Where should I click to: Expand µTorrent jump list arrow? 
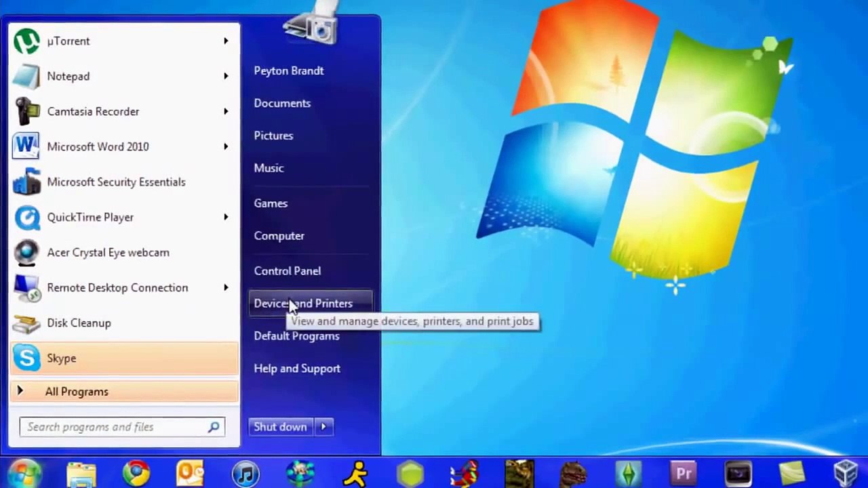click(226, 41)
